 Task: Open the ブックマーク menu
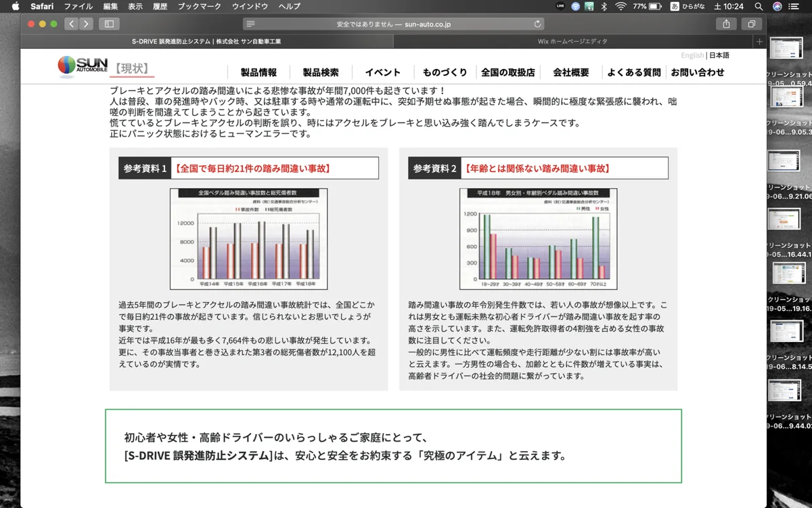point(200,6)
